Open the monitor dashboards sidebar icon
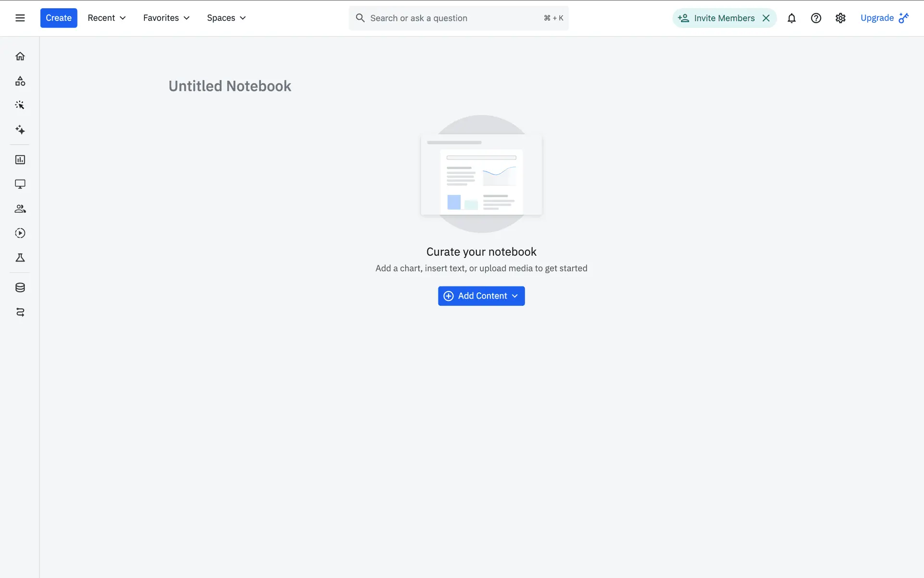The width and height of the screenshot is (924, 578). pos(20,184)
